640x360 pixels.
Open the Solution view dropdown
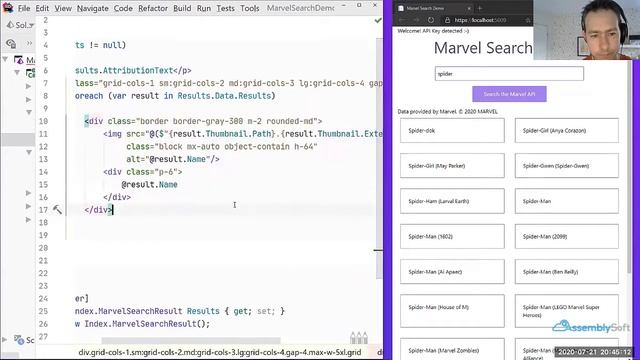click(20, 25)
